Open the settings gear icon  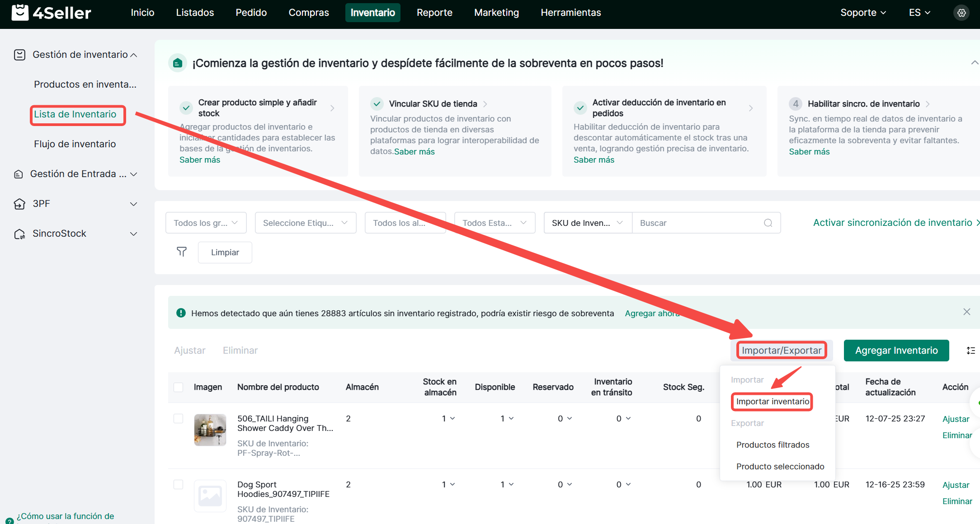click(961, 13)
